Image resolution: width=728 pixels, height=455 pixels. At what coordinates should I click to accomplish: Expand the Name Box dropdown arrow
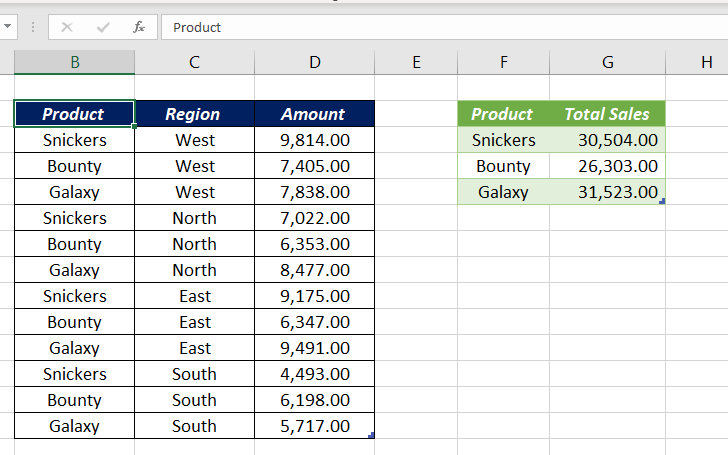coord(7,26)
